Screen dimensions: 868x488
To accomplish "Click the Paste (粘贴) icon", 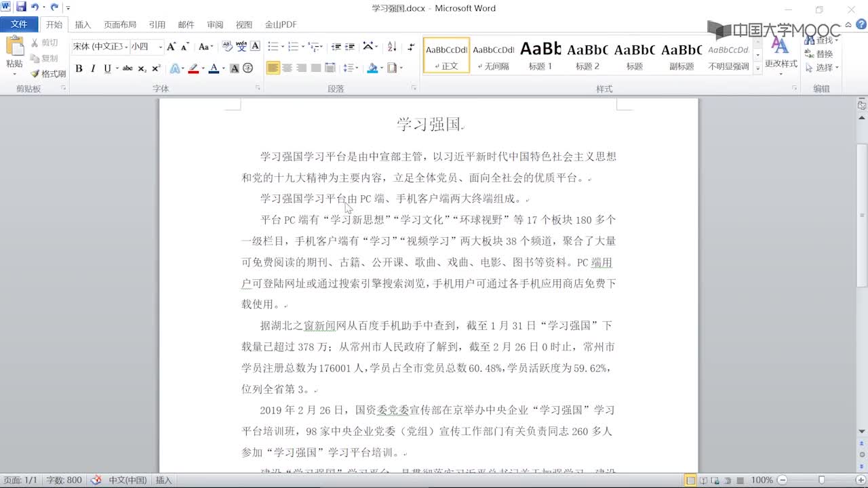I will (14, 47).
